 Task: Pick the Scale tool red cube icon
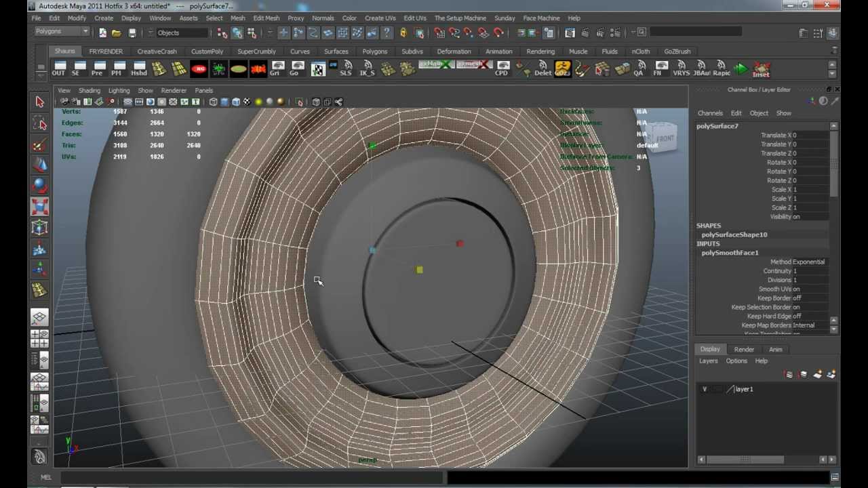tap(39, 207)
